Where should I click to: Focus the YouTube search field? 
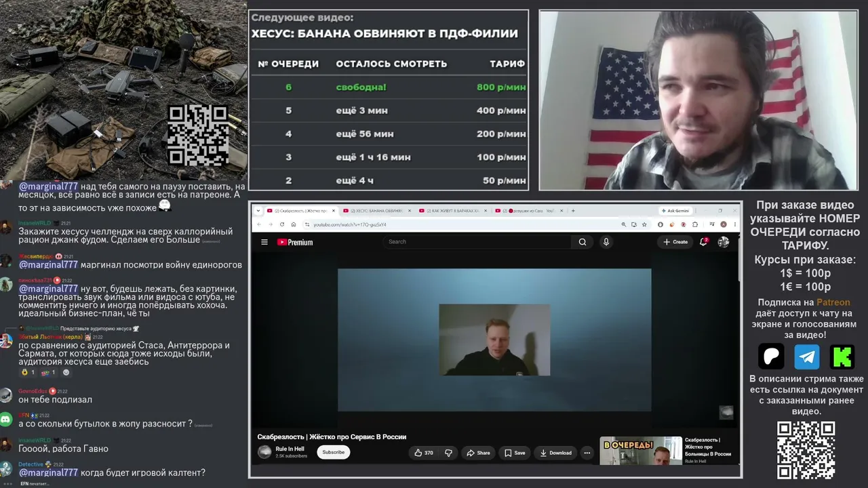click(478, 242)
